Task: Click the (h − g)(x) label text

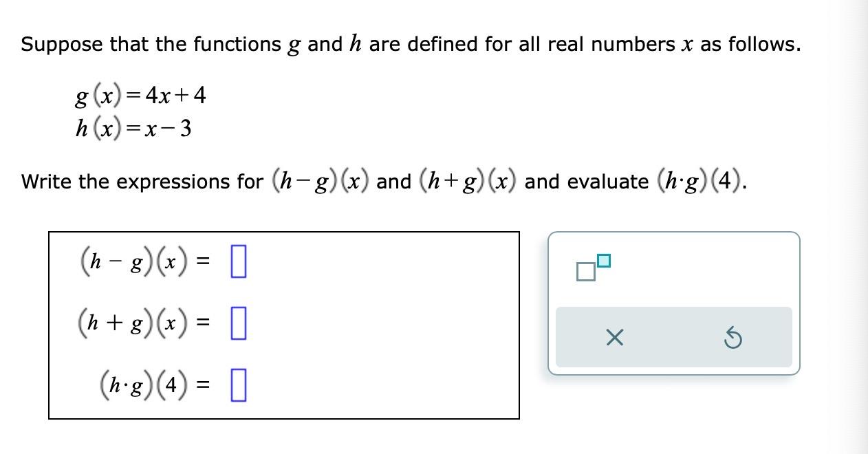Action: coord(141,261)
